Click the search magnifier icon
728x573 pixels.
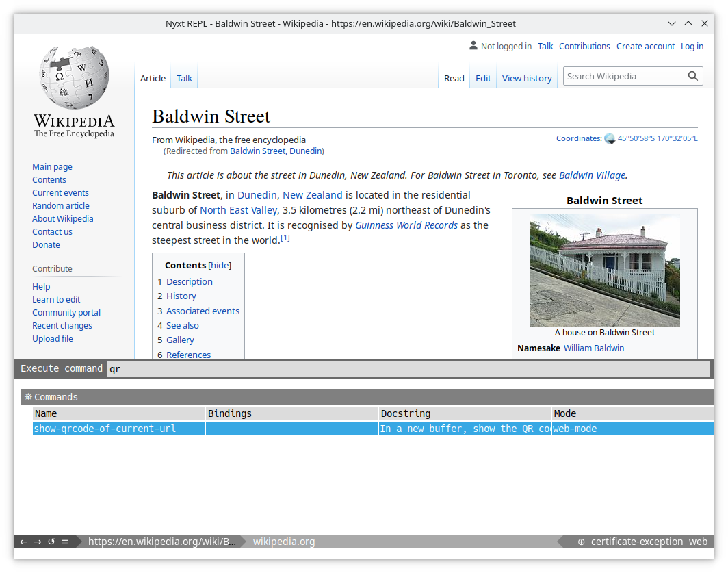[692, 76]
